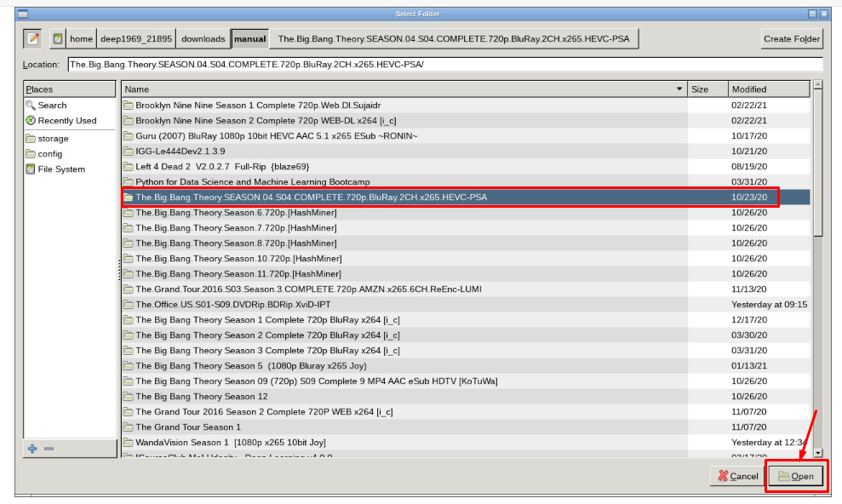The image size is (842, 504).
Task: Click the Recently Used icon in Places
Action: click(29, 120)
